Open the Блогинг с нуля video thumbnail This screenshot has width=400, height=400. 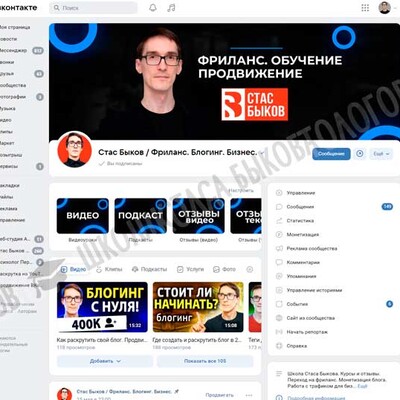(x=102, y=307)
